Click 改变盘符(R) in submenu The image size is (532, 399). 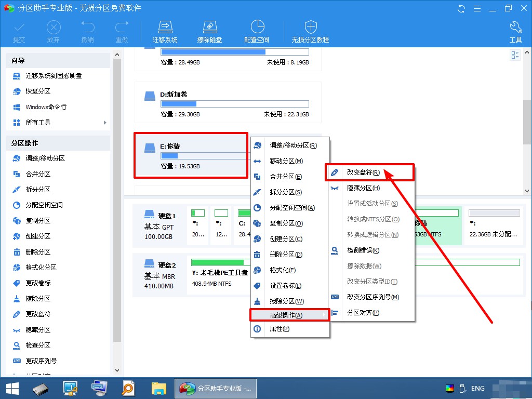tap(370, 172)
